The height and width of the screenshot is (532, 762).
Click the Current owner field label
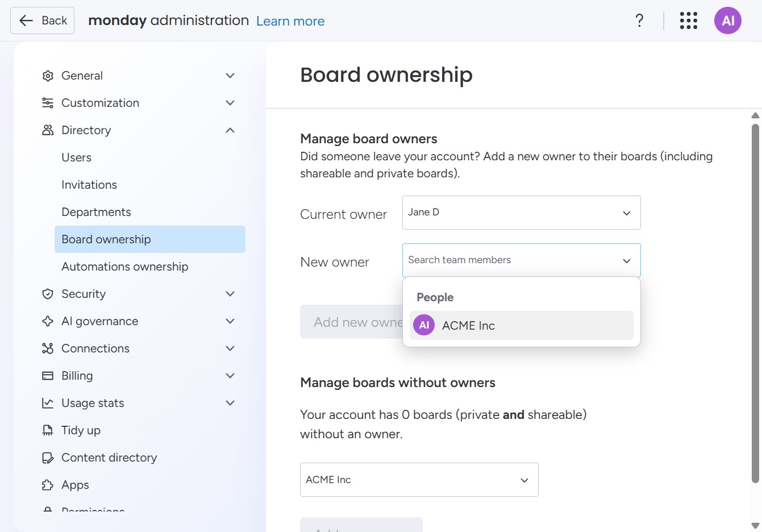click(x=343, y=214)
